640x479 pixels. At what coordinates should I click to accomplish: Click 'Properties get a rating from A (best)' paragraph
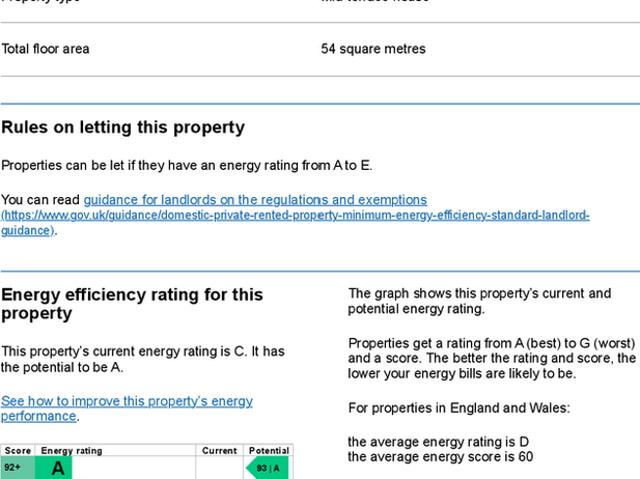[491, 358]
